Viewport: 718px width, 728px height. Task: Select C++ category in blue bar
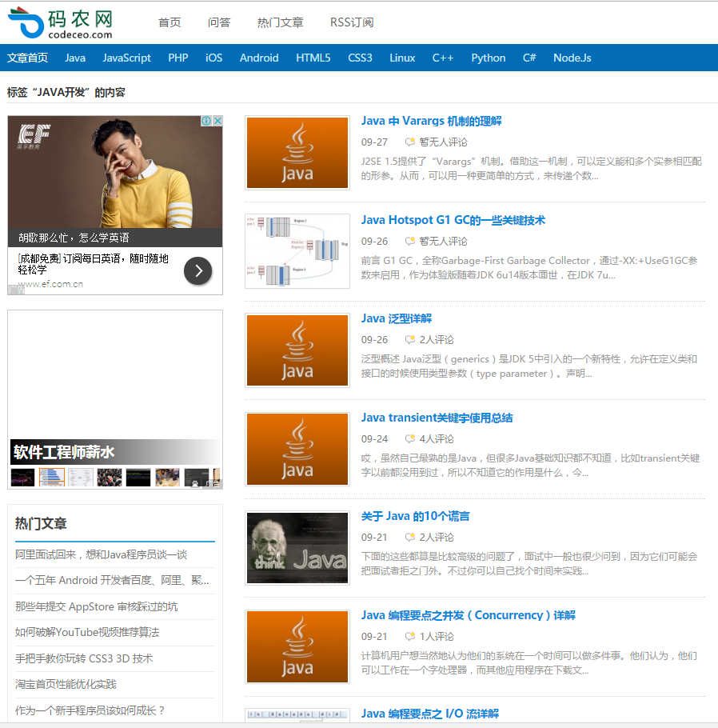tap(443, 58)
